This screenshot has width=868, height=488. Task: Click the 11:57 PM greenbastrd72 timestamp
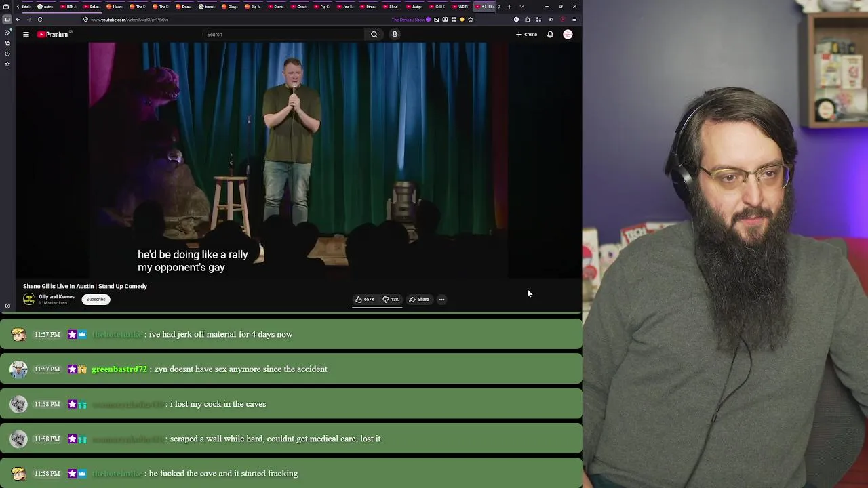point(47,369)
